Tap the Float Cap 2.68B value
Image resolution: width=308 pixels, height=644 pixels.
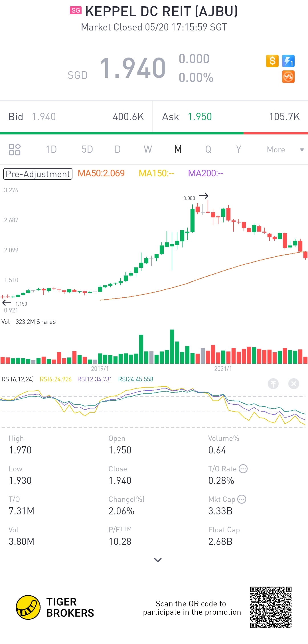tap(220, 541)
